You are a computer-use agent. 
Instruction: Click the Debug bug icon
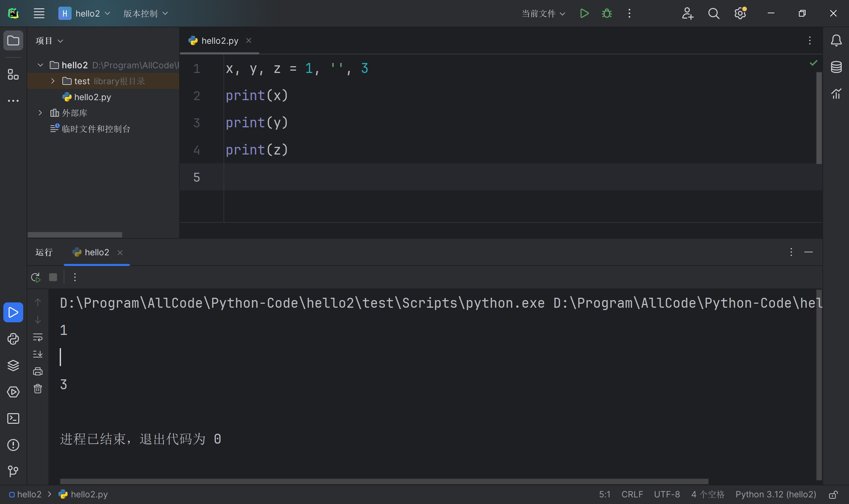[x=607, y=14]
